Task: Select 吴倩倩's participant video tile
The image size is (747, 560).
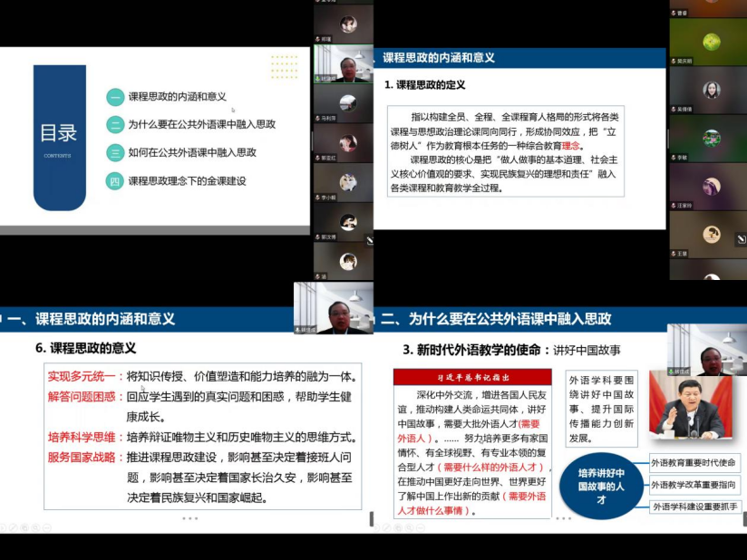Action: 709,91
